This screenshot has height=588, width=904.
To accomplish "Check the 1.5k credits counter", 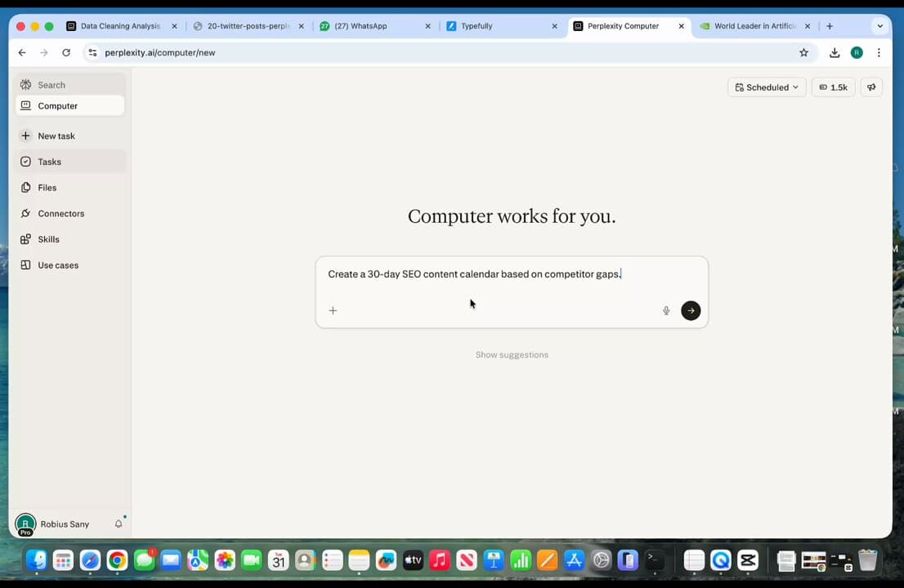I will (x=833, y=87).
